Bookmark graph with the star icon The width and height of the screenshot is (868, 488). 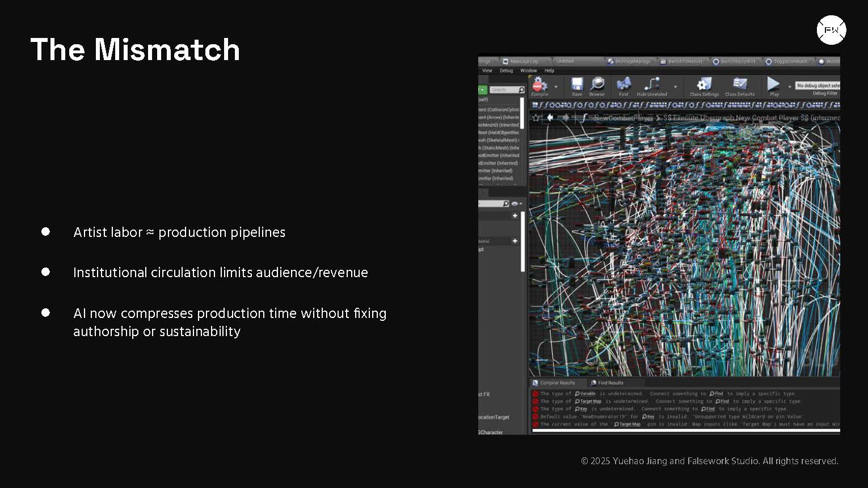tap(536, 118)
